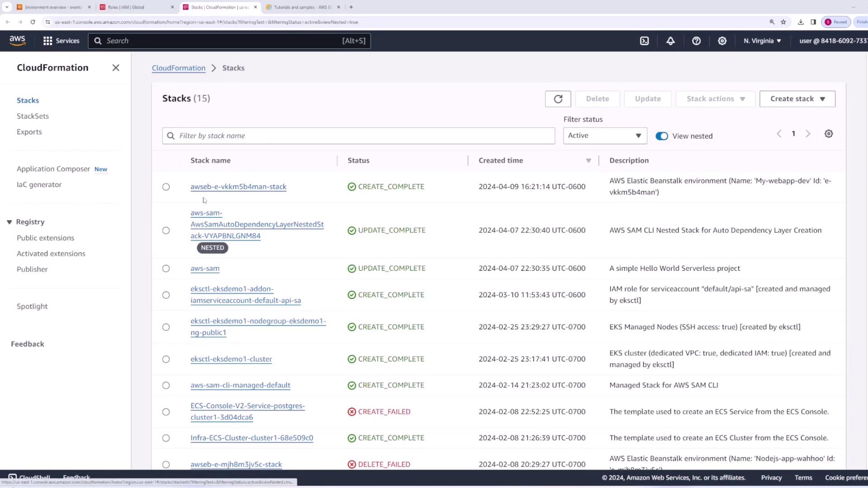Open the N. Virginia region selector
868x488 pixels.
[x=762, y=41]
